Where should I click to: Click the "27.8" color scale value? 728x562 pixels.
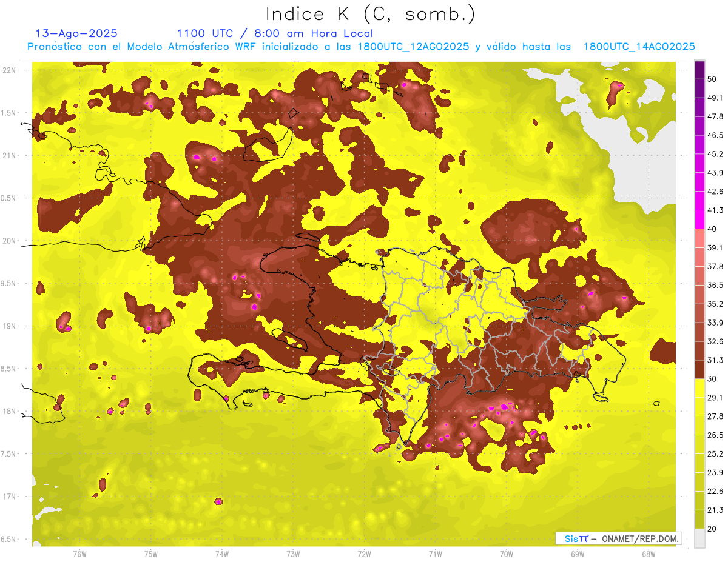[715, 416]
